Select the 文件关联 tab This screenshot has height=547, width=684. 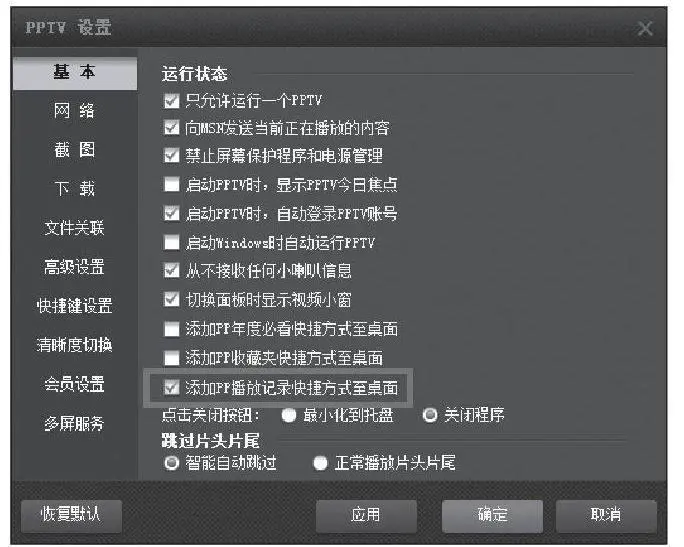point(75,228)
